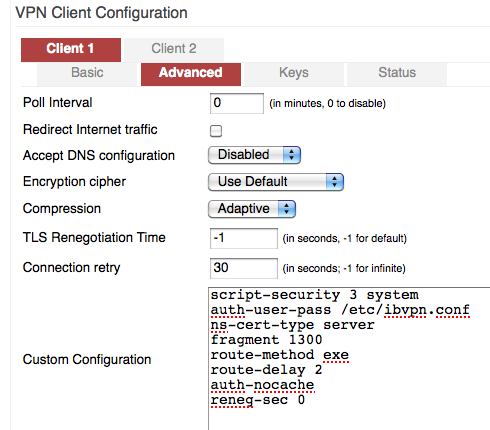This screenshot has height=430, width=490.
Task: Click the TLS Renegotiation Time field
Action: [x=244, y=238]
